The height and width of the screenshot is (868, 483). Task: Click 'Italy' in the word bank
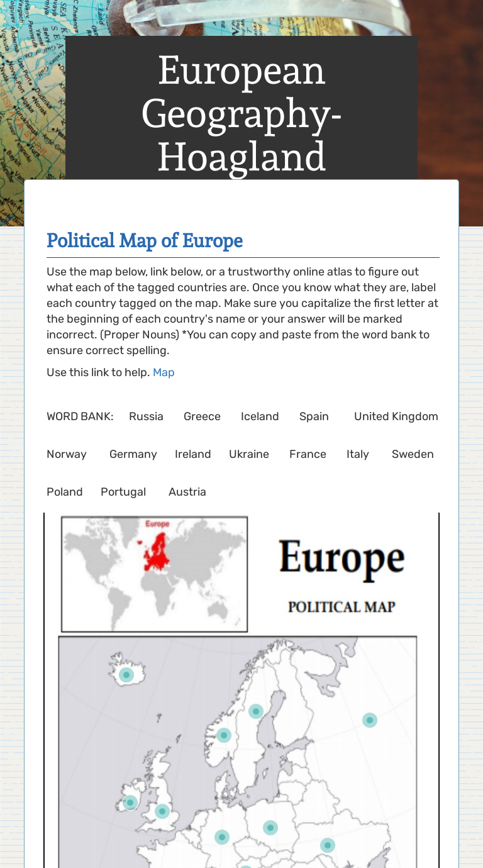click(x=357, y=454)
